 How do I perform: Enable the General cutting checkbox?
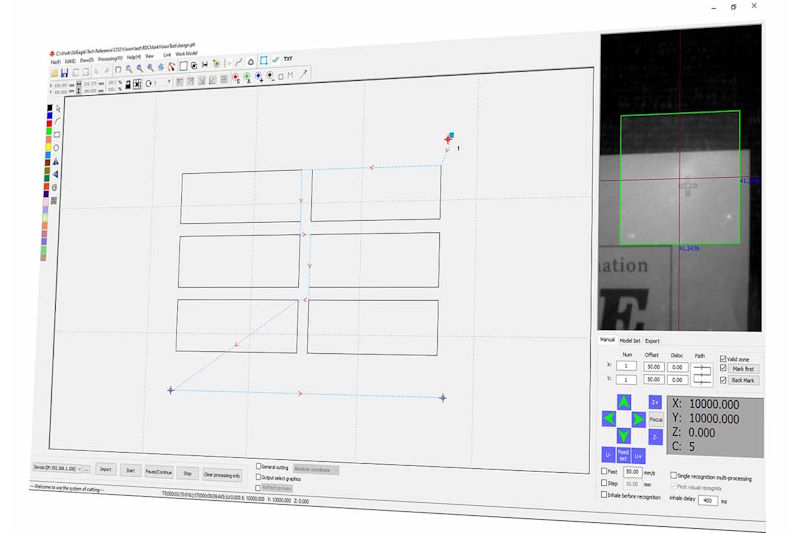pyautogui.click(x=258, y=466)
